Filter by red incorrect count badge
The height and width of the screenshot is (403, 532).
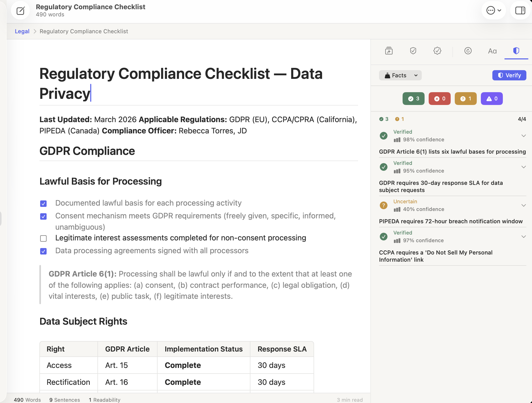click(x=440, y=99)
